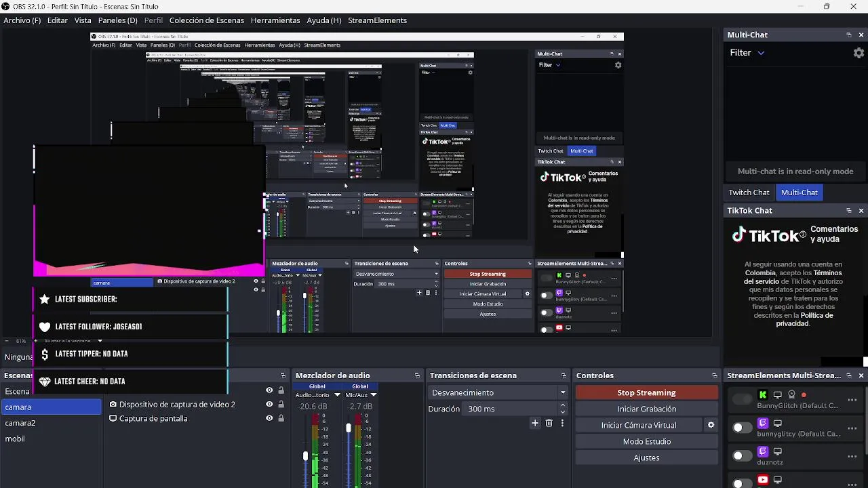Click the Audio escritorio volume fader

coord(305,455)
